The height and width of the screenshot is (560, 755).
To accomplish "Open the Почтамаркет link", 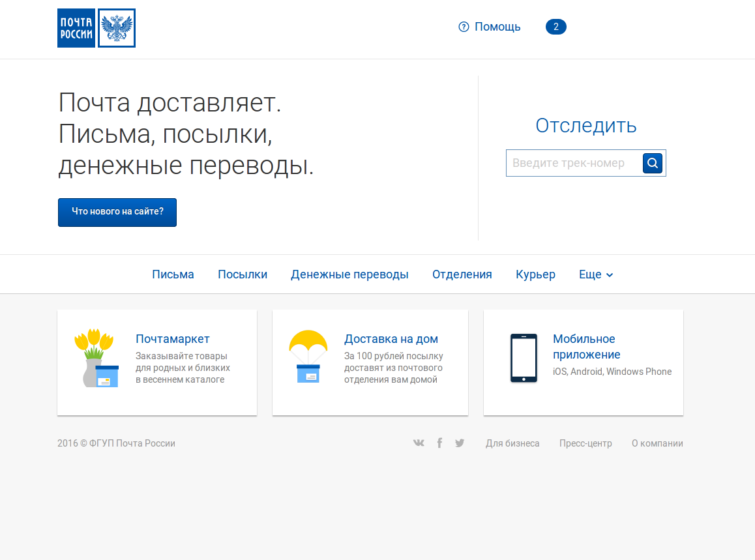I will click(172, 339).
